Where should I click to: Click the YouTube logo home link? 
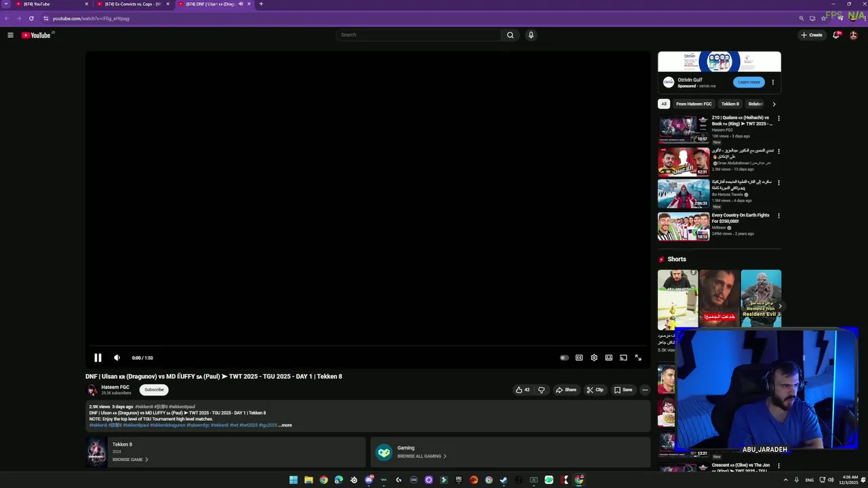click(36, 35)
